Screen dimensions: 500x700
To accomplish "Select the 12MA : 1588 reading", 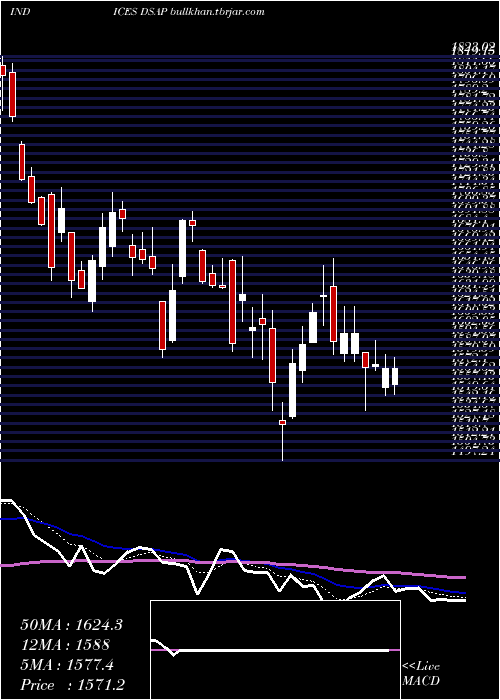I will (65, 645).
